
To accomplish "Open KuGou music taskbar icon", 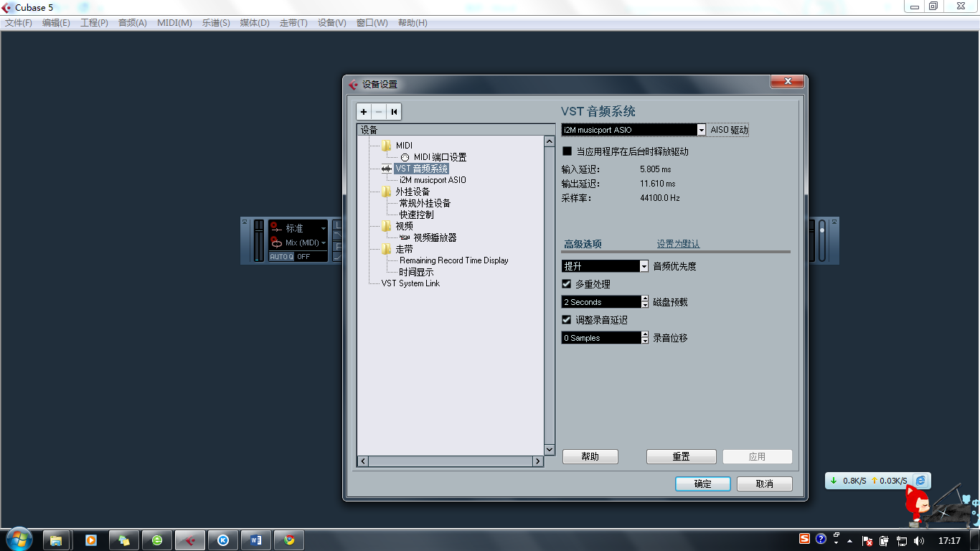I will point(223,540).
